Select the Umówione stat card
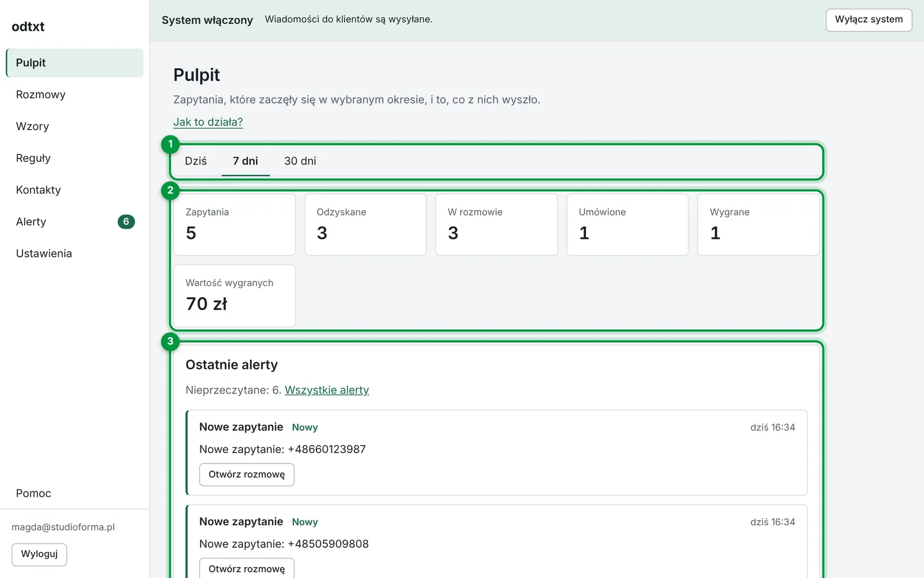Screen dimensions: 924x578 (x=628, y=225)
